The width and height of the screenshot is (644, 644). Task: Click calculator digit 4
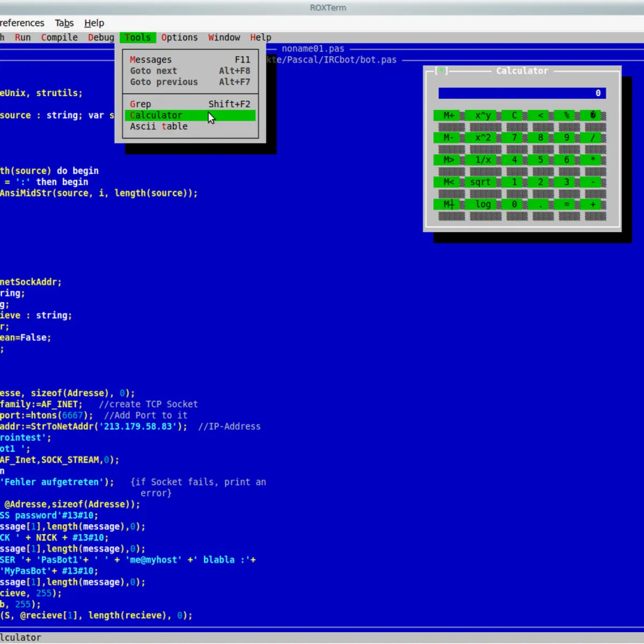coord(512,160)
